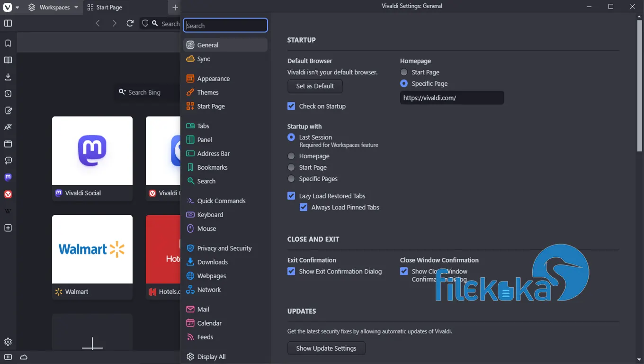Open the tracker blocker shield icon
The height and width of the screenshot is (364, 644).
pyautogui.click(x=145, y=23)
